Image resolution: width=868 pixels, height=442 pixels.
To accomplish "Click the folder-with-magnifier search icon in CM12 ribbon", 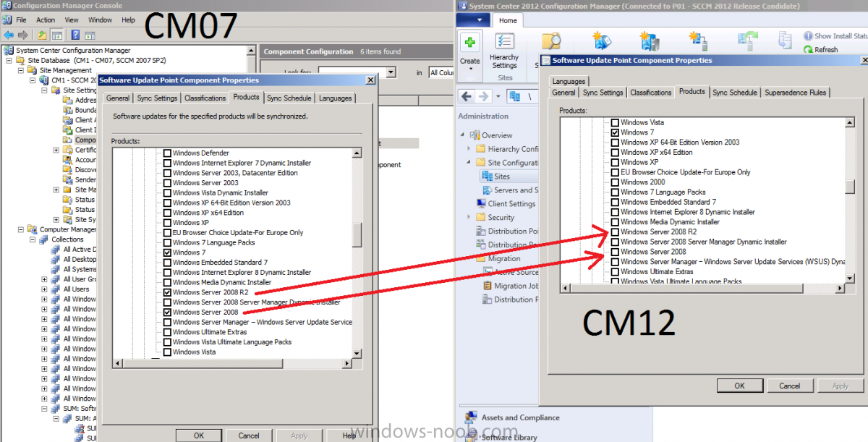I will click(x=551, y=41).
